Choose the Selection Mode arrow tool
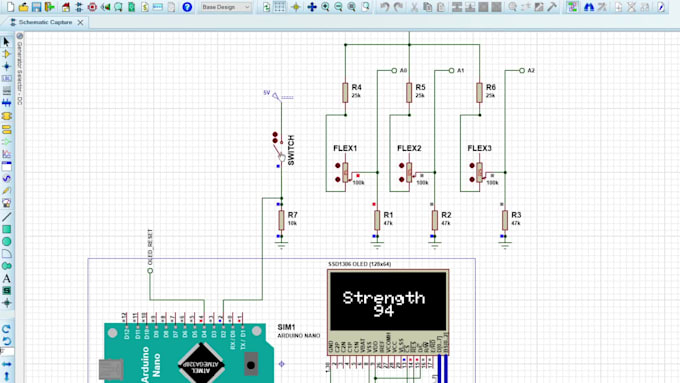The width and height of the screenshot is (680, 383). [7, 42]
